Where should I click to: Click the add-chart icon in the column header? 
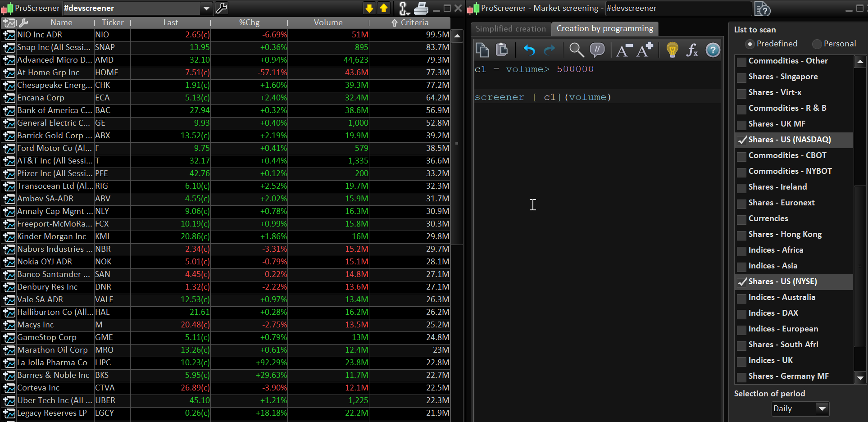tap(9, 23)
